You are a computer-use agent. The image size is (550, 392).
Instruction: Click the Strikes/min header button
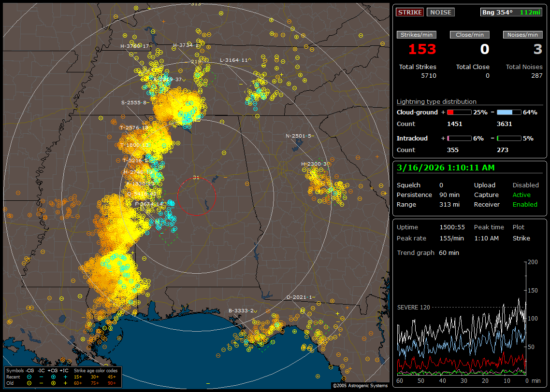[417, 35]
